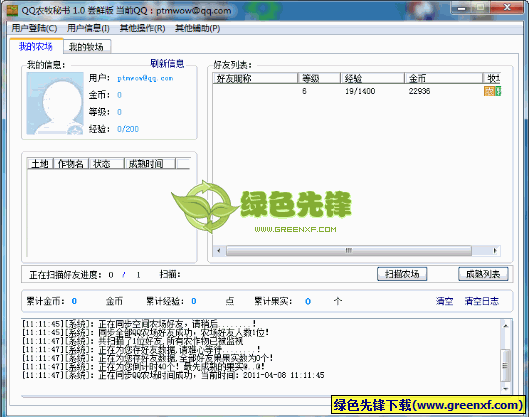The image size is (529, 417).
Task: Click the friend list right scroll arrow
Action: pos(495,251)
